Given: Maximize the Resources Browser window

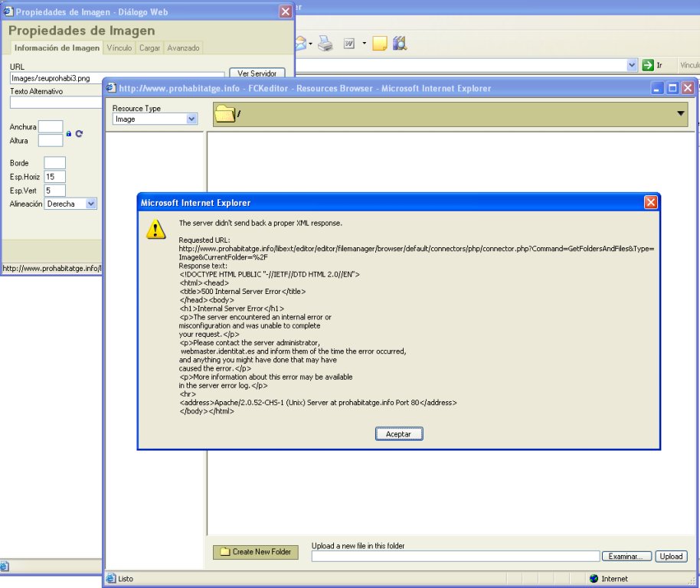Looking at the screenshot, I should 672,88.
